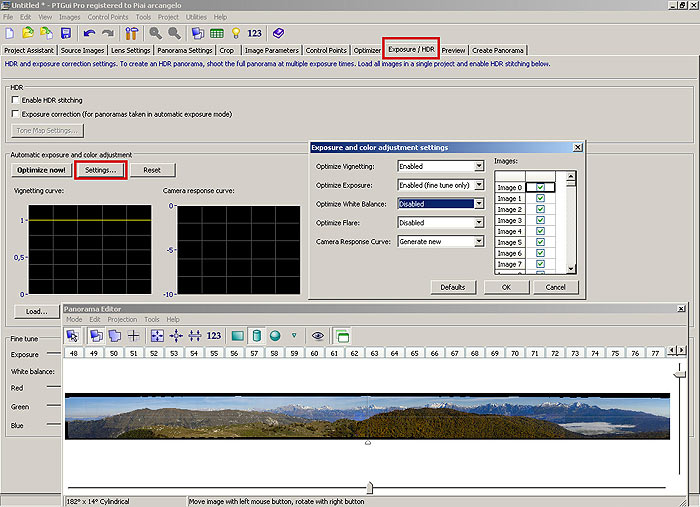The width and height of the screenshot is (700, 507).
Task: Click the 123 numeric transform icon in main toolbar
Action: click(x=254, y=33)
